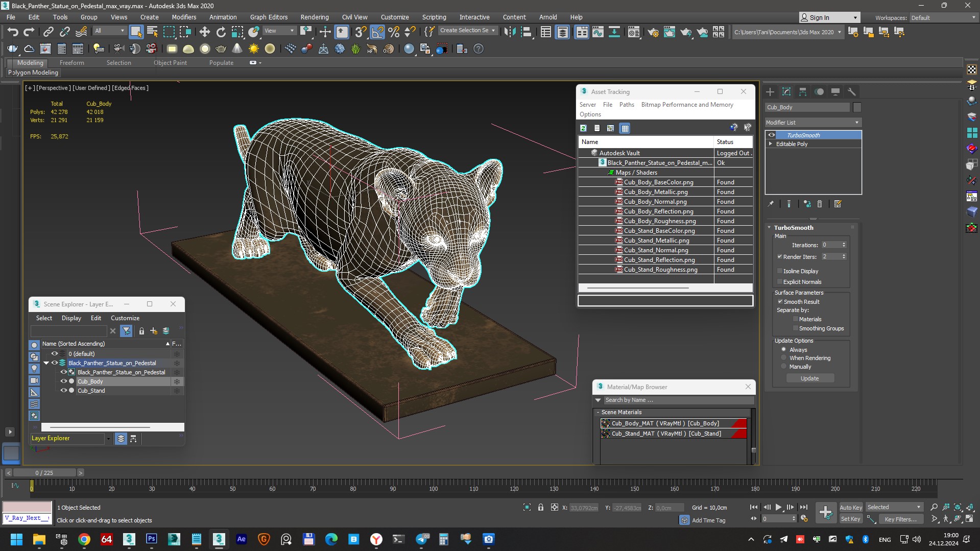Open the Workspaces Default dropdown
Screen dimensions: 980x551
coord(943,18)
